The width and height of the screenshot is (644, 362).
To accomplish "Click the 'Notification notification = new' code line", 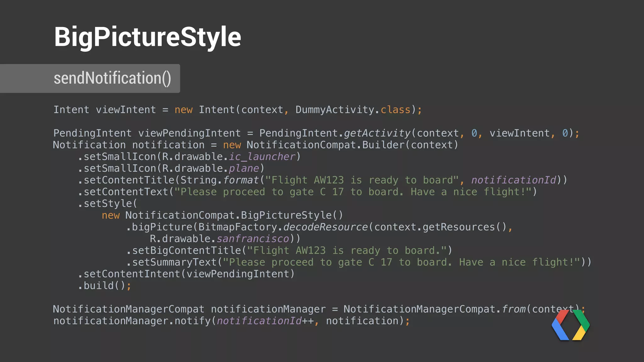I will 256,145.
